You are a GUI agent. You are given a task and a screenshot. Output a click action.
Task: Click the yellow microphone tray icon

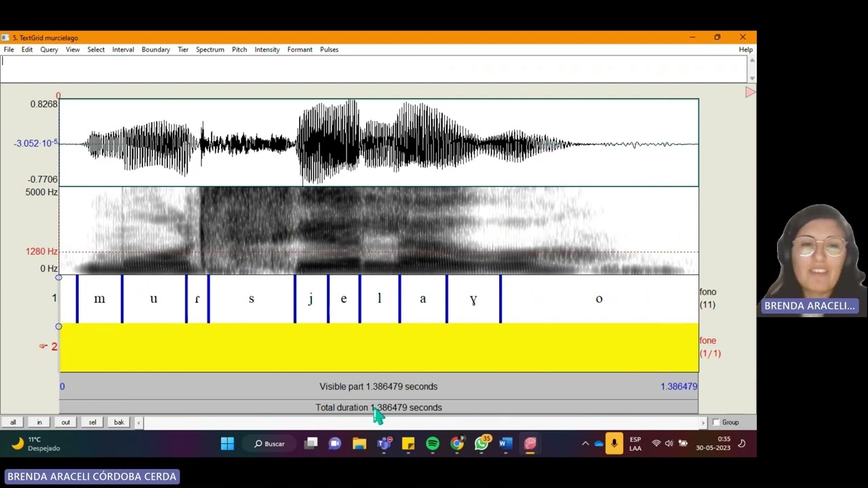pyautogui.click(x=614, y=444)
